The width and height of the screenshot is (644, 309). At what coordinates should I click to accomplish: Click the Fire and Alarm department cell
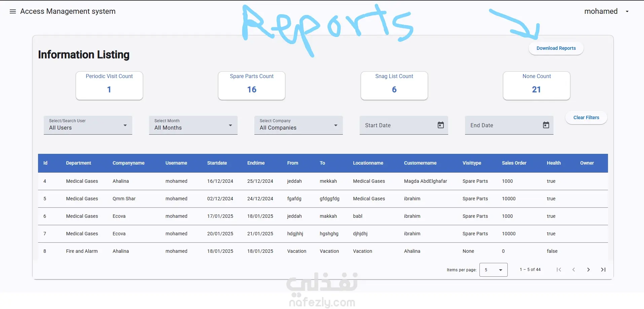coord(82,251)
